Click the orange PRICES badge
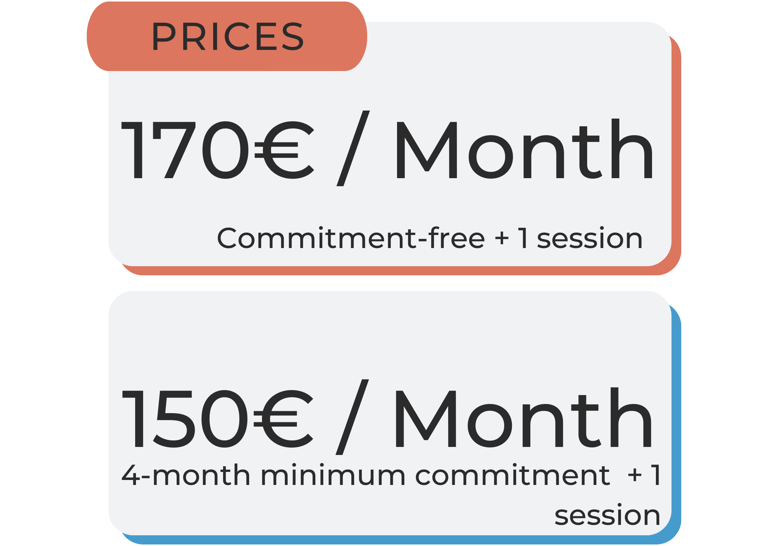 tap(227, 36)
